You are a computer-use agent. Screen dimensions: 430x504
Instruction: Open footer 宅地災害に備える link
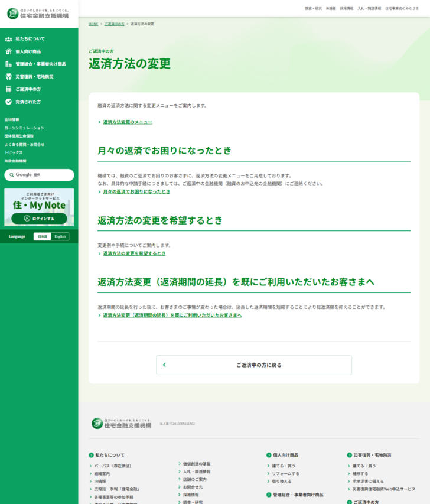(x=368, y=481)
